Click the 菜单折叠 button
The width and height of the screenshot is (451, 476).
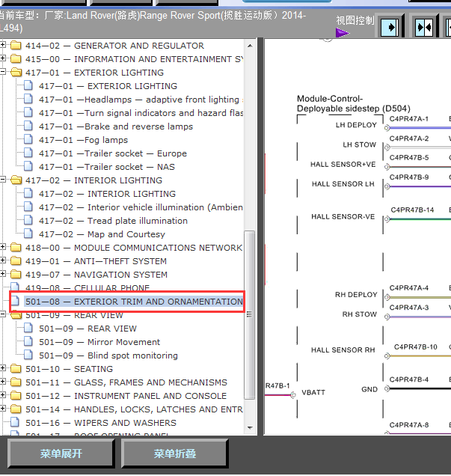(175, 454)
